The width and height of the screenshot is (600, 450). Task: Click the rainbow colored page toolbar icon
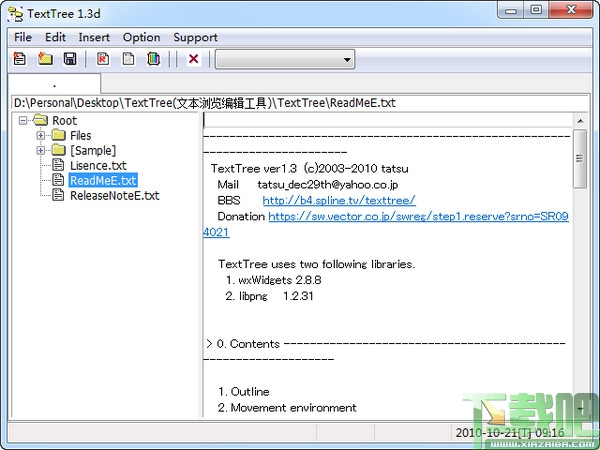(x=153, y=59)
